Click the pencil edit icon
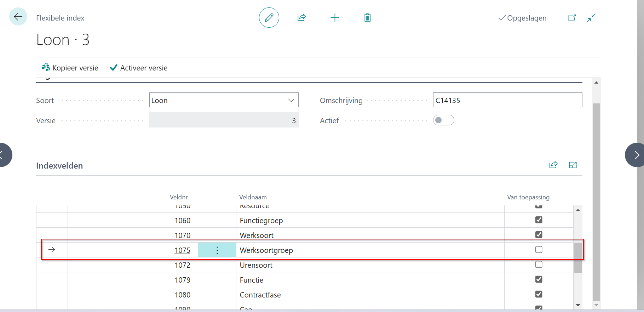Viewport: 644px width, 312px height. pos(269,18)
